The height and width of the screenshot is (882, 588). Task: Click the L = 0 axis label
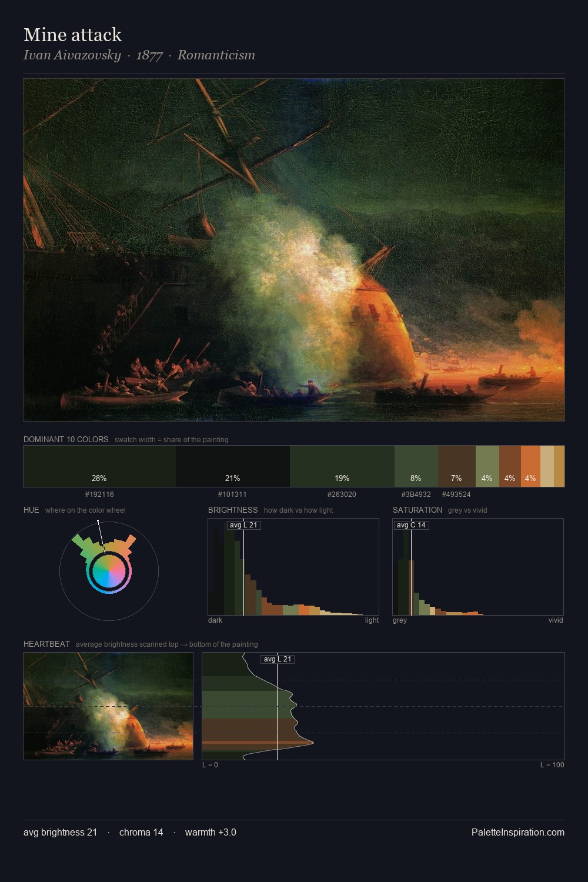point(210,765)
